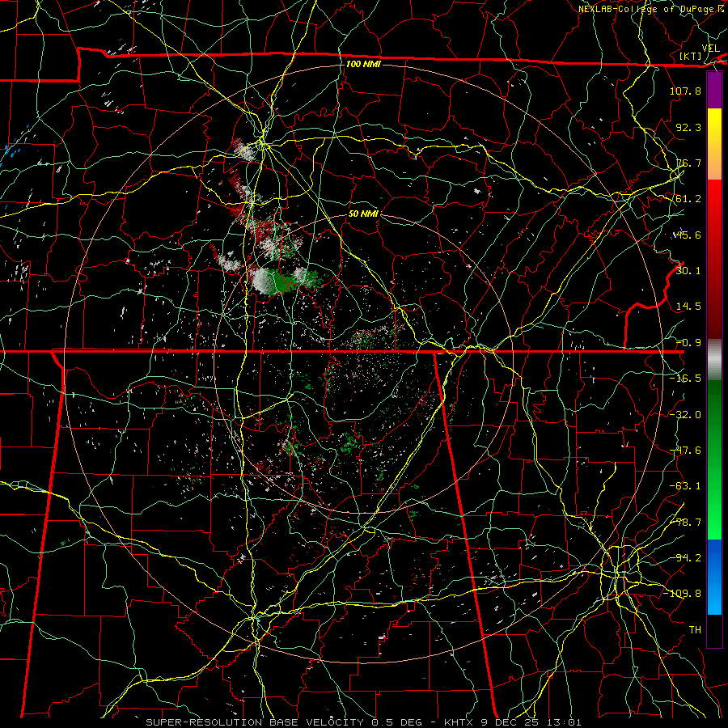Screen dimensions: 728x728
Task: Click the 107.8 legend value
Action: click(685, 91)
